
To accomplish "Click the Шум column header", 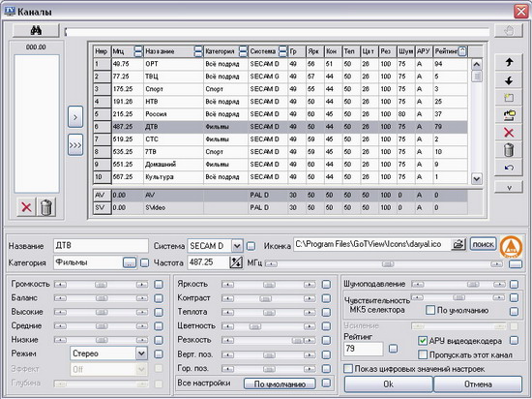I will click(406, 51).
